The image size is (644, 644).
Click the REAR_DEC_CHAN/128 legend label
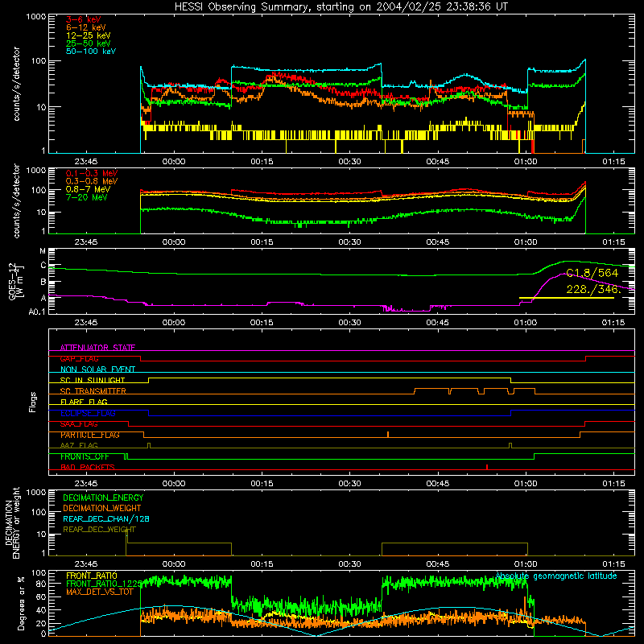pos(106,518)
